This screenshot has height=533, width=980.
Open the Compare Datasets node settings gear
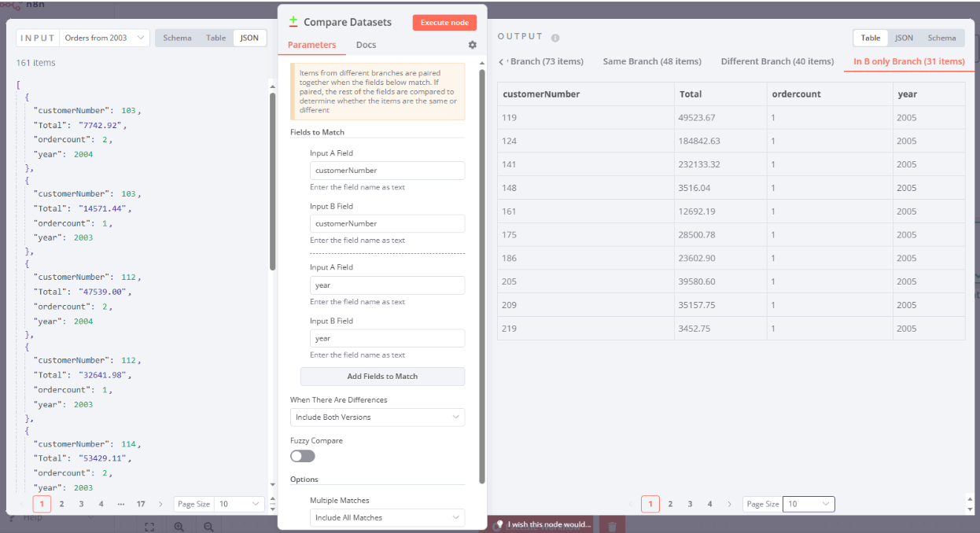[472, 45]
